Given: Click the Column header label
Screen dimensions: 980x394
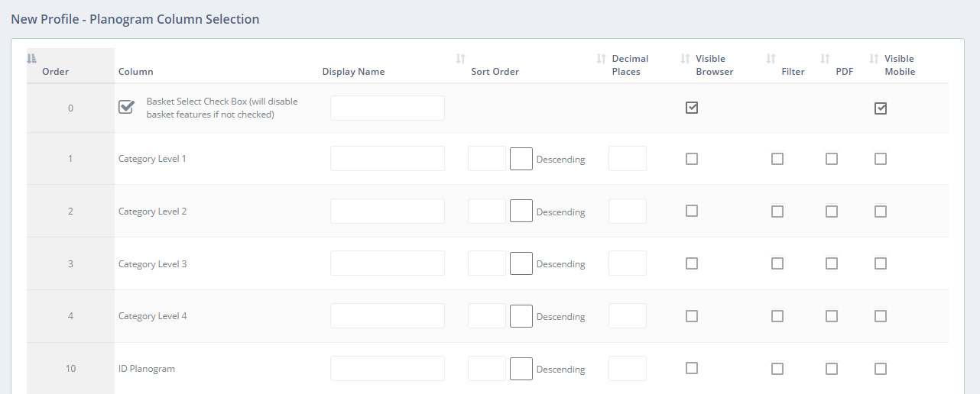Looking at the screenshot, I should tap(136, 72).
